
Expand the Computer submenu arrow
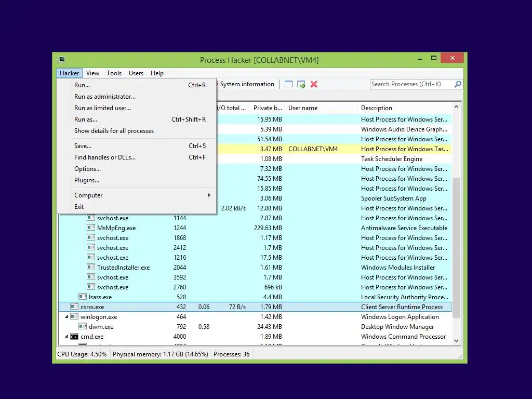pos(209,195)
